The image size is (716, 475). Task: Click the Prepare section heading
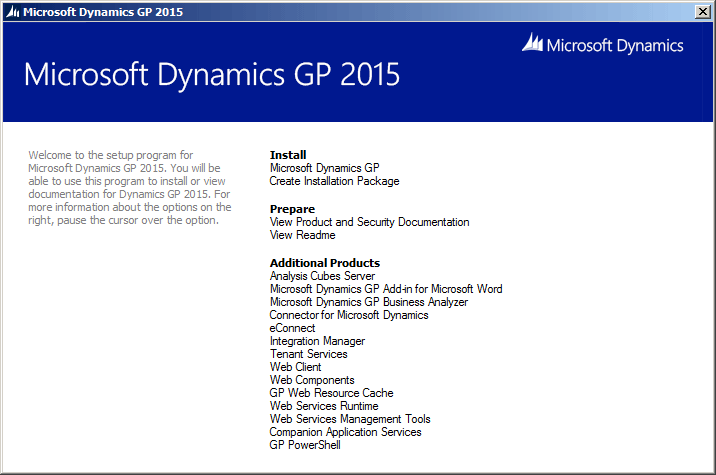pyautogui.click(x=292, y=209)
